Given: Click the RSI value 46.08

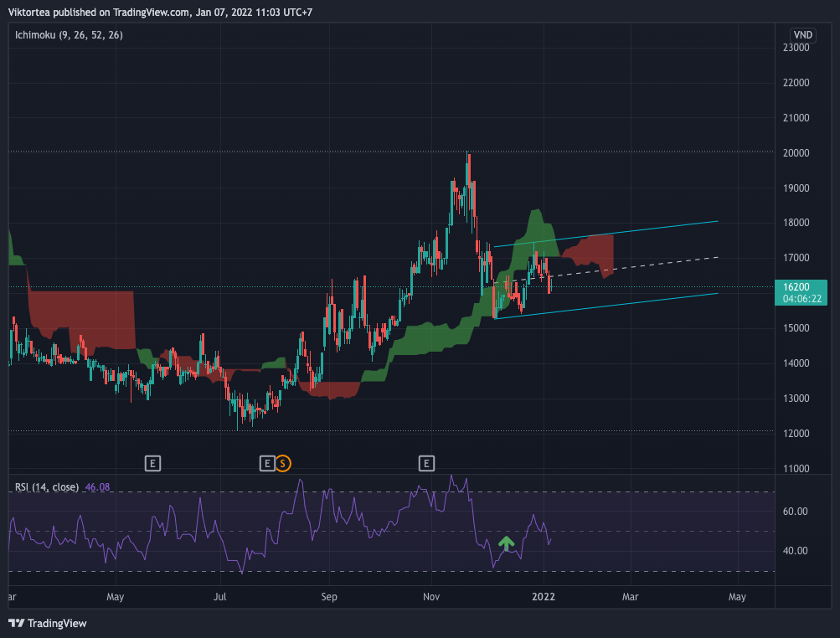Looking at the screenshot, I should pos(97,487).
